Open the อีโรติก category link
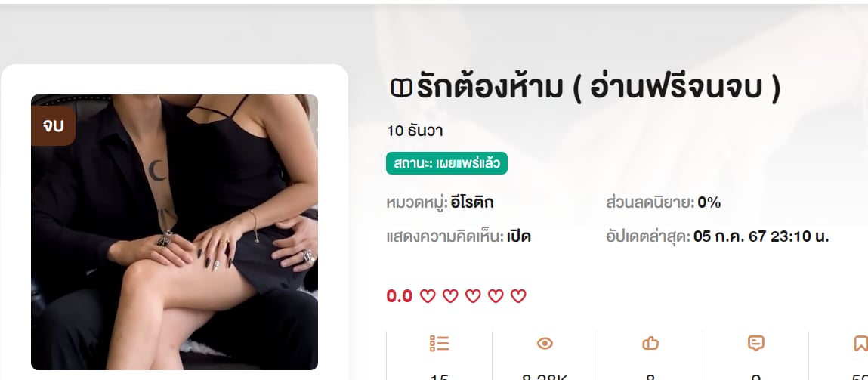This screenshot has height=380, width=868. [472, 202]
